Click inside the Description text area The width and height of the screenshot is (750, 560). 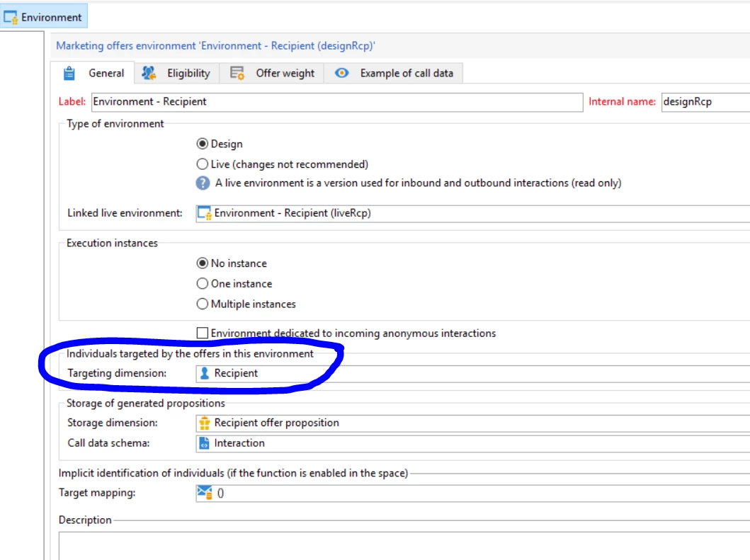tap(404, 546)
